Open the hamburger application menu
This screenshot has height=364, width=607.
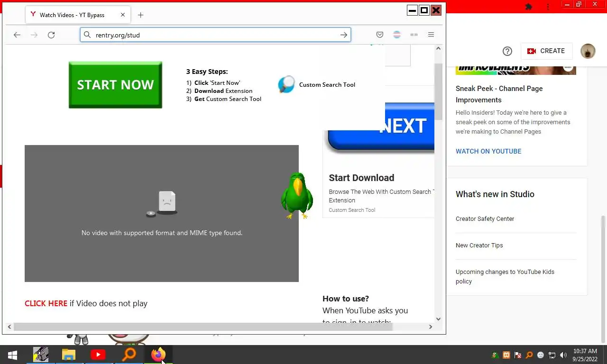(431, 35)
